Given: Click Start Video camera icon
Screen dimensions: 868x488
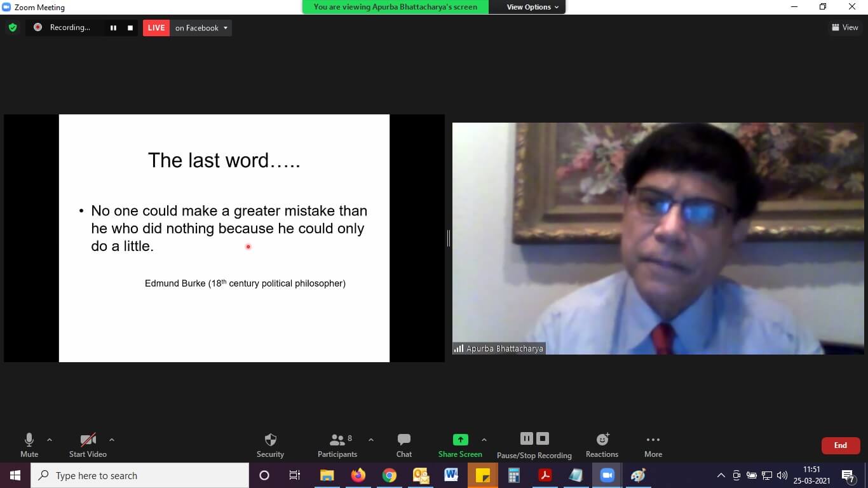Looking at the screenshot, I should (88, 440).
